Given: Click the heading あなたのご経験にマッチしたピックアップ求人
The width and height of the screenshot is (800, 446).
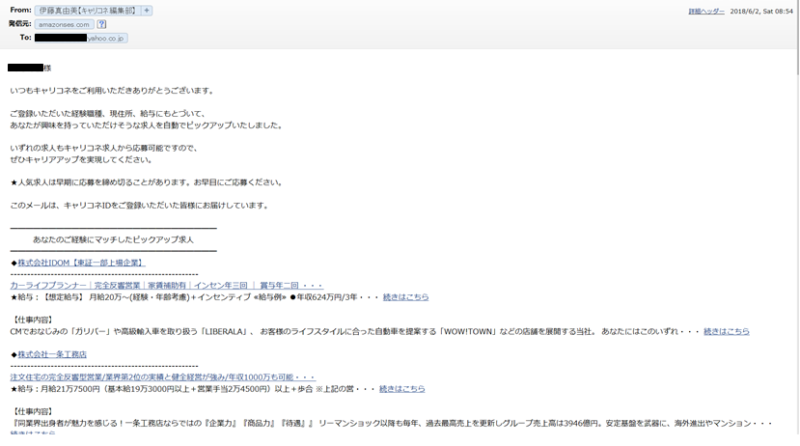Looking at the screenshot, I should click(113, 239).
